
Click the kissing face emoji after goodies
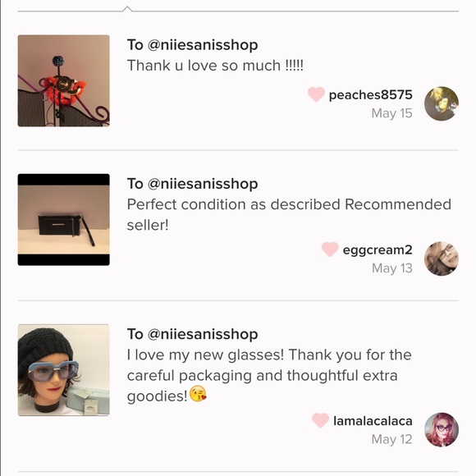198,394
